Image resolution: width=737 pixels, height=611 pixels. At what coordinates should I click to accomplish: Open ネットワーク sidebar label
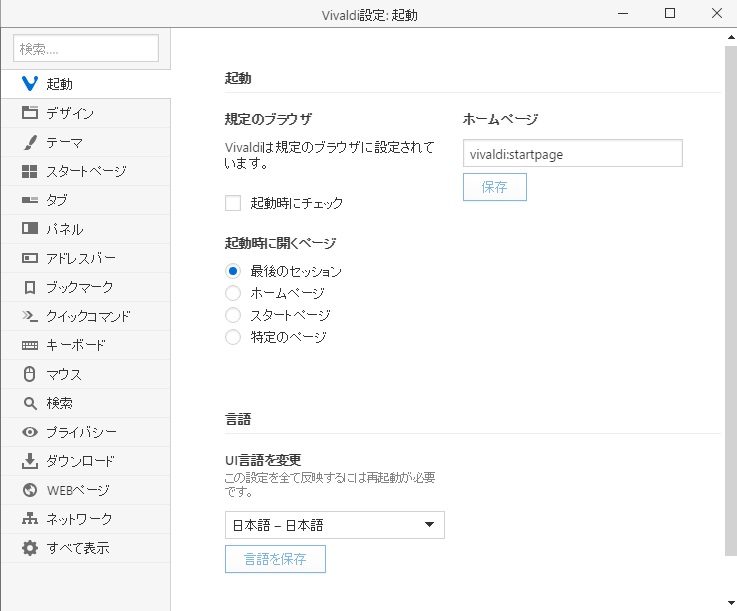tap(79, 519)
